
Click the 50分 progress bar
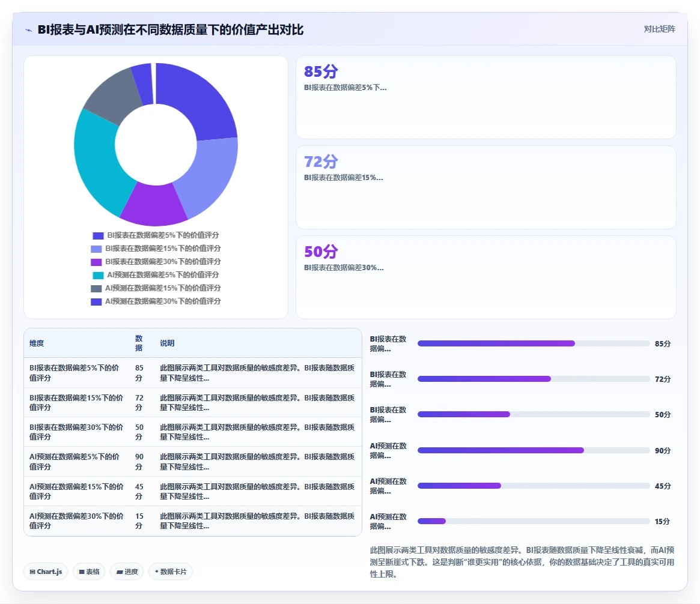[x=534, y=414]
